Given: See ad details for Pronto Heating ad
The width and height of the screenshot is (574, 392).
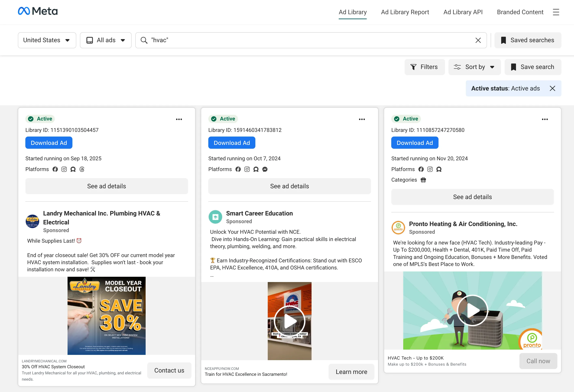Looking at the screenshot, I should click(472, 197).
